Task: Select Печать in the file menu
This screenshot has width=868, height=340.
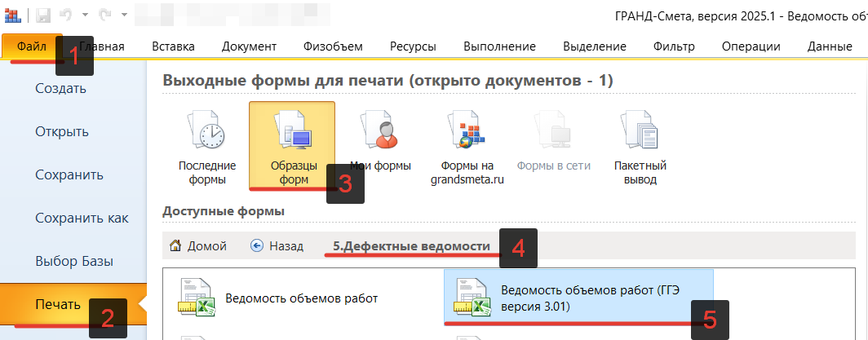Action: point(73,304)
